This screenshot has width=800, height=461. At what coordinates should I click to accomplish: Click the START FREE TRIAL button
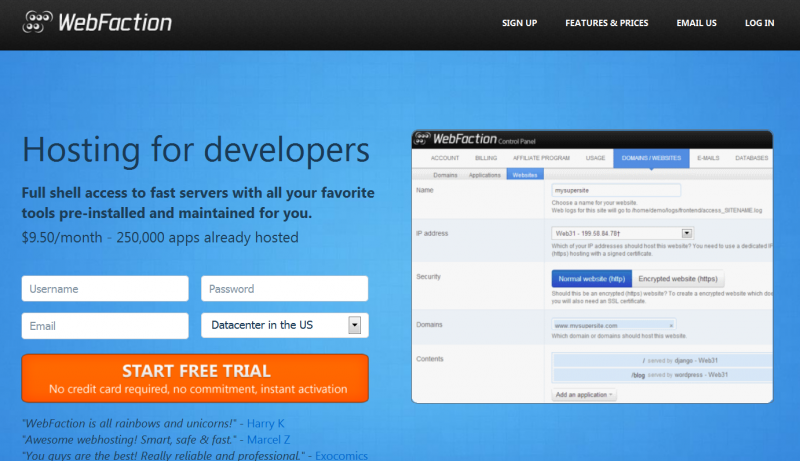[195, 378]
